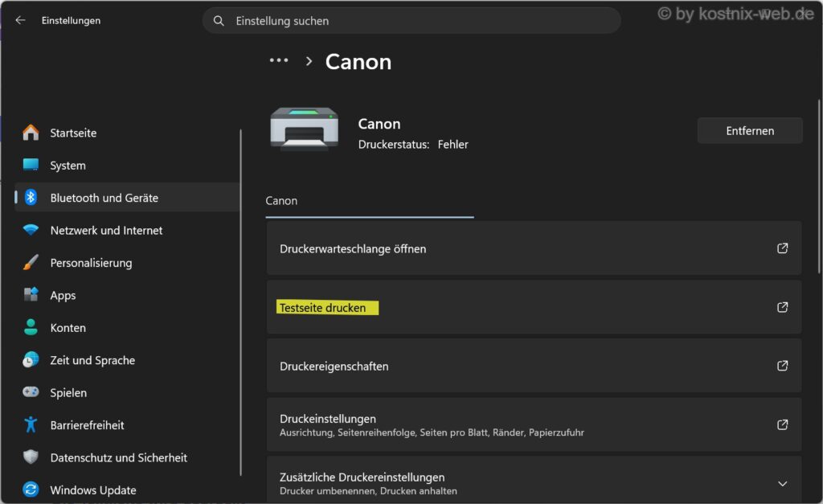Open Druckeinstellungen
The height and width of the screenshot is (504, 823).
tap(534, 424)
